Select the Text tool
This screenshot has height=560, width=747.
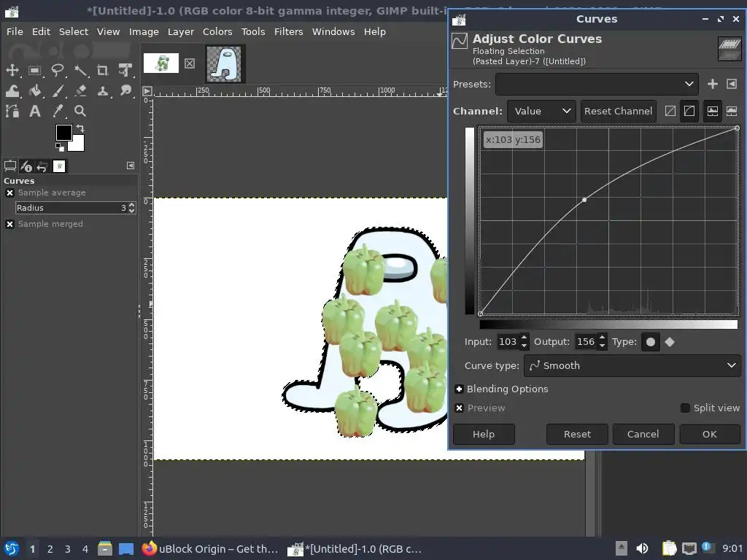[34, 111]
